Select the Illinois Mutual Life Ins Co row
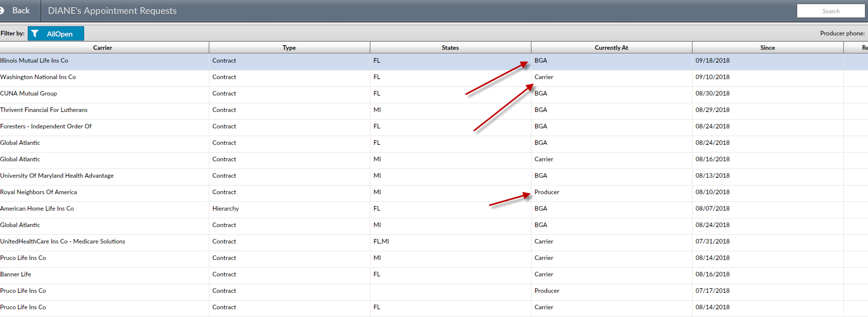Viewport: 868px width, 317px height. click(x=434, y=62)
